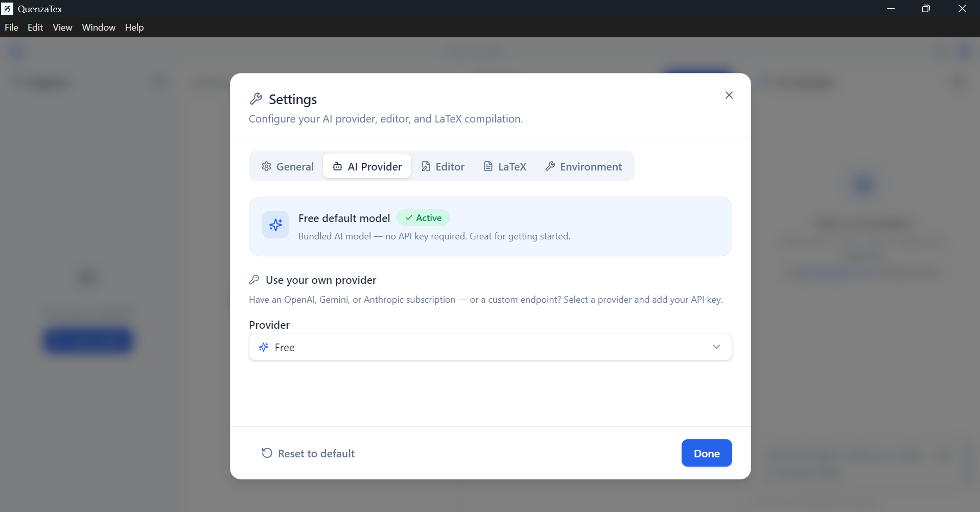The width and height of the screenshot is (980, 512).
Task: Click the wrench icon next to Settings title
Action: tap(255, 99)
